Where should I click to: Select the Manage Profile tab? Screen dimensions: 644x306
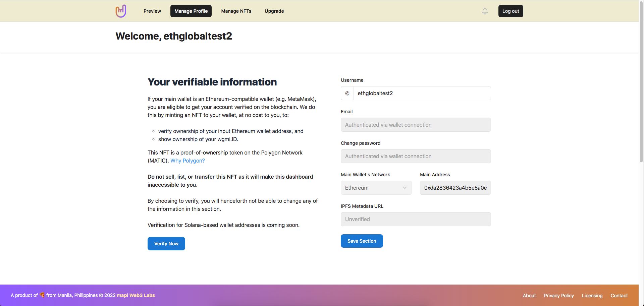pyautogui.click(x=191, y=11)
